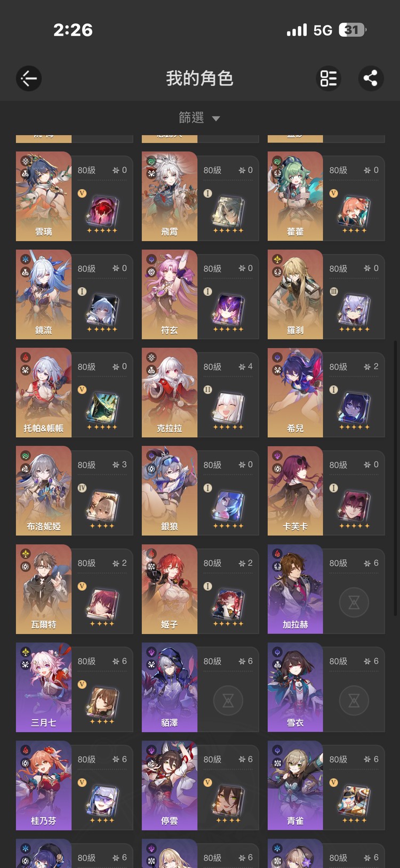
Task: Select 銀狼's light cone icon
Action: [x=229, y=505]
